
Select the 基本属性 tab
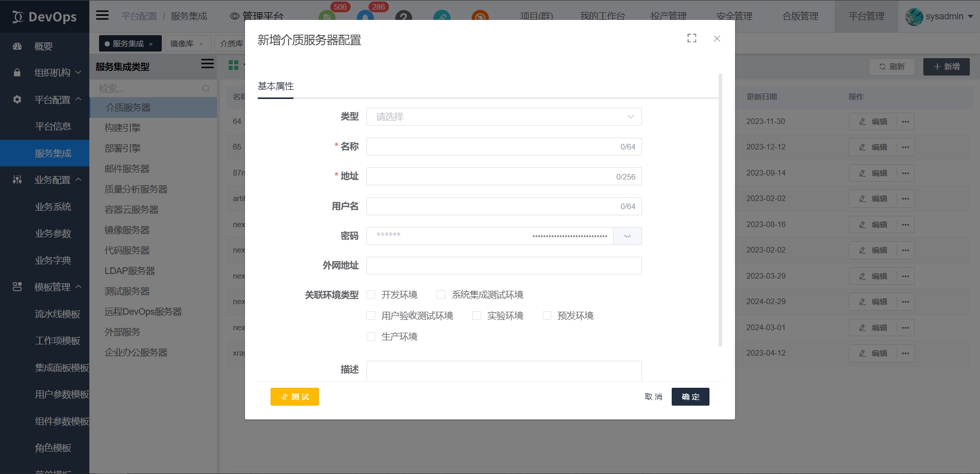coord(276,86)
